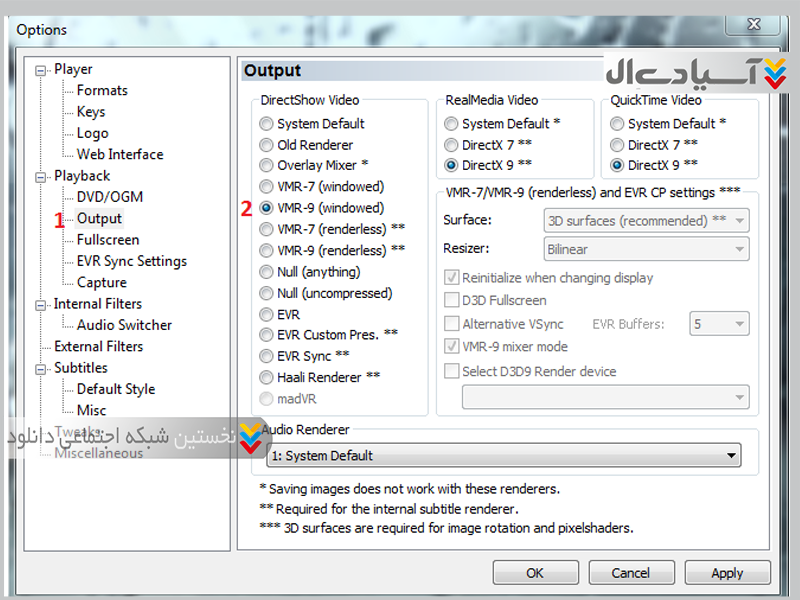The image size is (800, 600).
Task: Go to EVR Sync Settings page
Action: point(131,261)
